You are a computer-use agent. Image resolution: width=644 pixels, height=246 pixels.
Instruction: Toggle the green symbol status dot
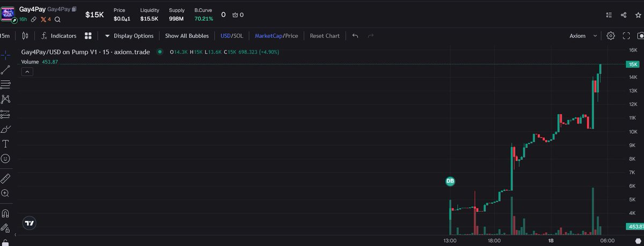pyautogui.click(x=160, y=52)
